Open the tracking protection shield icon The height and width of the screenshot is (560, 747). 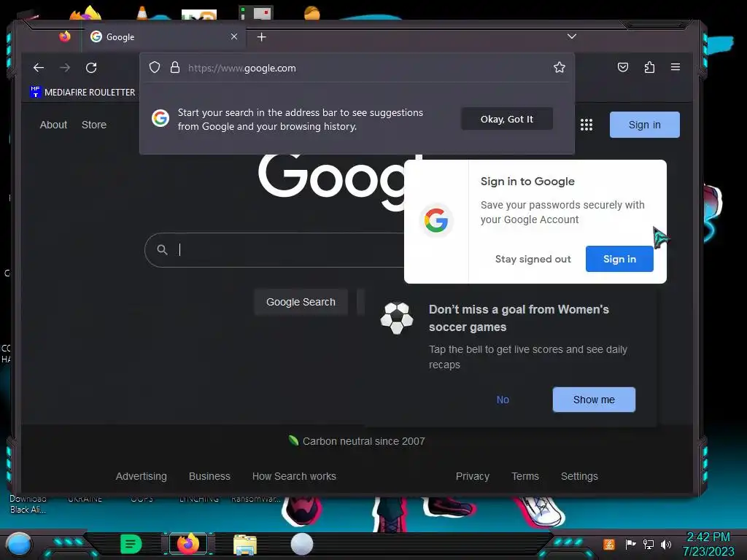[x=155, y=68]
